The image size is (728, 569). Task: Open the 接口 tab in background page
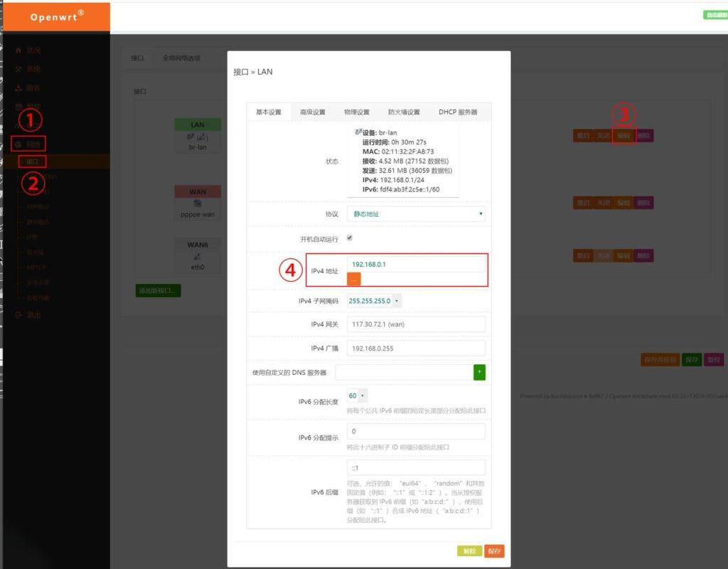[x=137, y=58]
